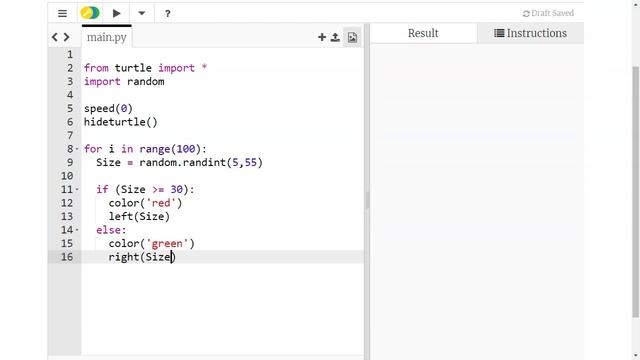Click the 'import random' line
Screen dimensions: 640x360
pyautogui.click(x=124, y=81)
